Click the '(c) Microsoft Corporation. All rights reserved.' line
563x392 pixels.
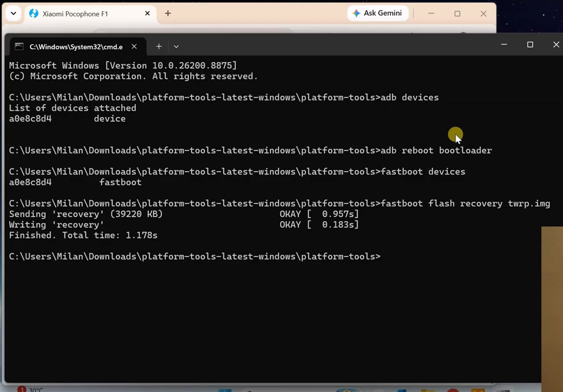click(133, 76)
